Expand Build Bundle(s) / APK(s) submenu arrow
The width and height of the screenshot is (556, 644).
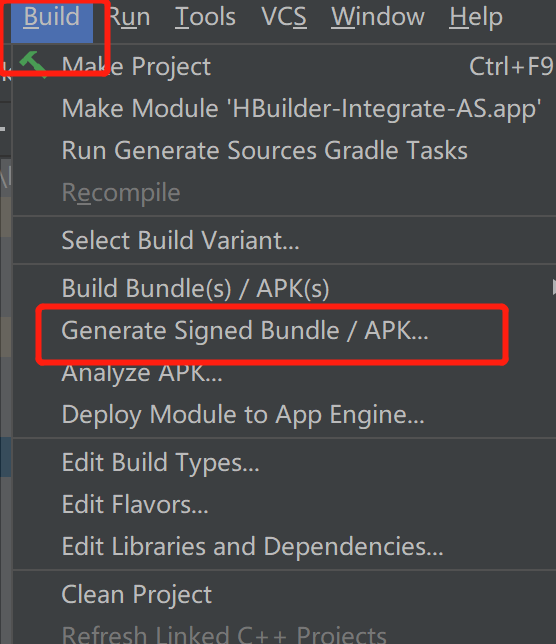(554, 287)
